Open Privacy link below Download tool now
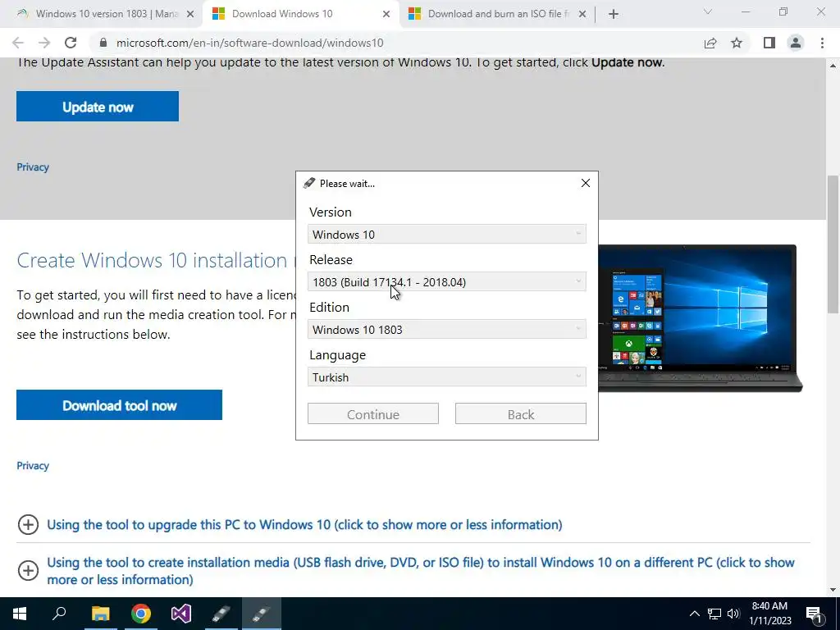 (x=33, y=466)
